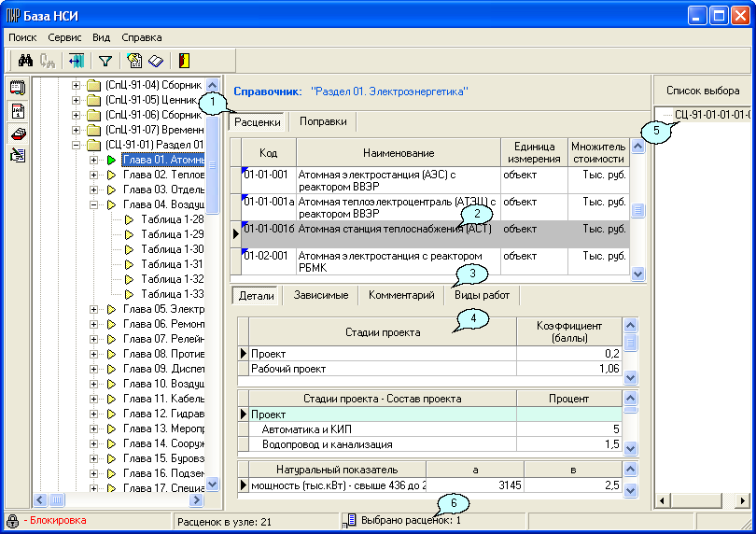Open the Виды работ tab
Image resolution: width=756 pixels, height=534 pixels.
click(482, 295)
